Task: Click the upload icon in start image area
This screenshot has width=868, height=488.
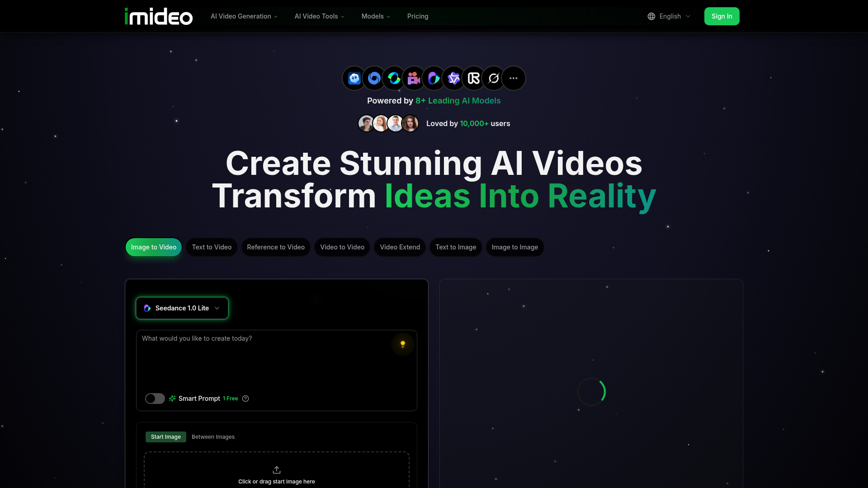Action: [x=277, y=470]
